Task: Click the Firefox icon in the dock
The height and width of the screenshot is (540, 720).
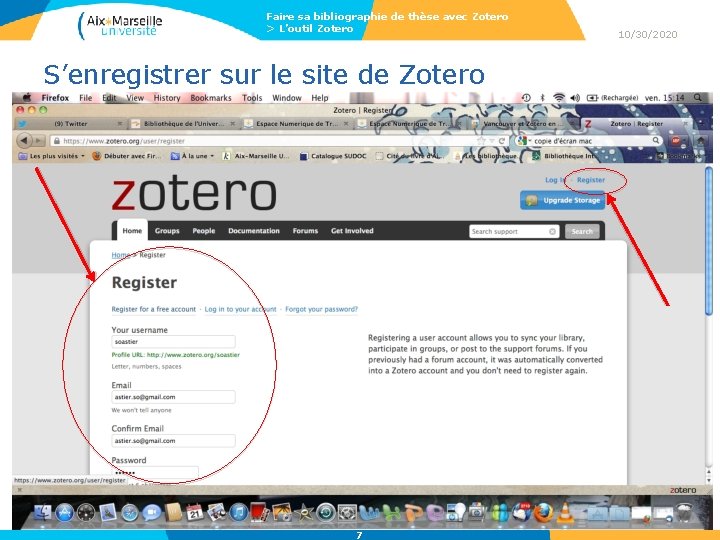Action: [x=544, y=512]
